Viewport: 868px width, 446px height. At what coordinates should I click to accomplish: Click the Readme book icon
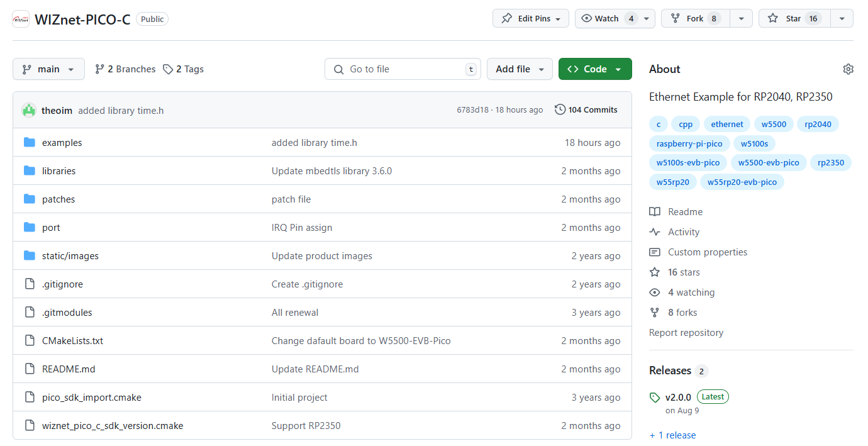[x=655, y=212]
